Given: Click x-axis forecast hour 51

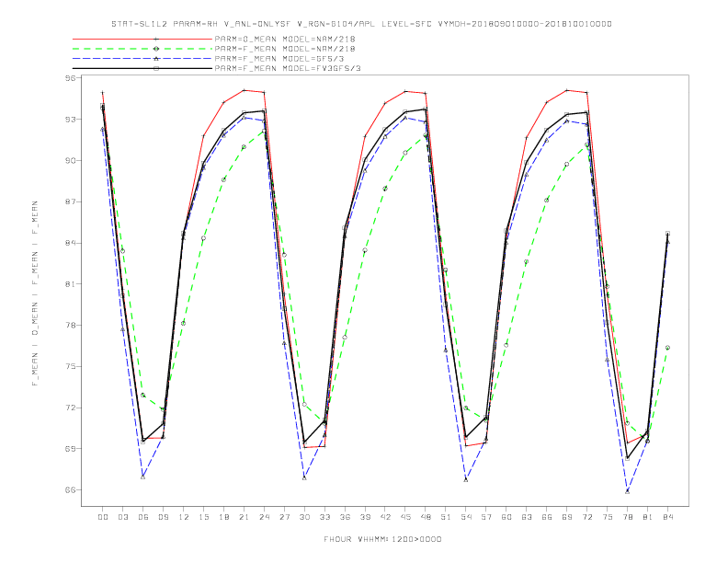Looking at the screenshot, I should pyautogui.click(x=446, y=517).
